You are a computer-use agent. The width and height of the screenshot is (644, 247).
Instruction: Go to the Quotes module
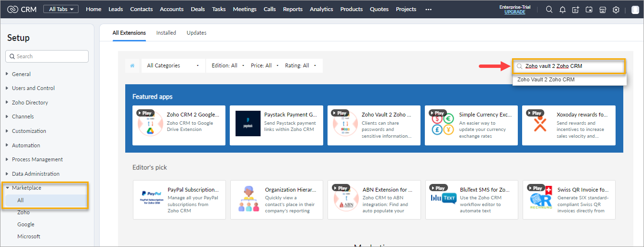coord(379,9)
